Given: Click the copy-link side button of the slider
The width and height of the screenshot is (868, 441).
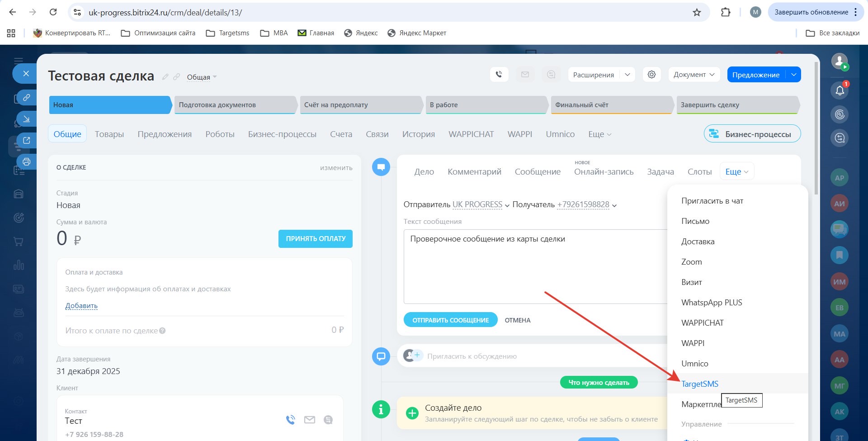Looking at the screenshot, I should (27, 97).
